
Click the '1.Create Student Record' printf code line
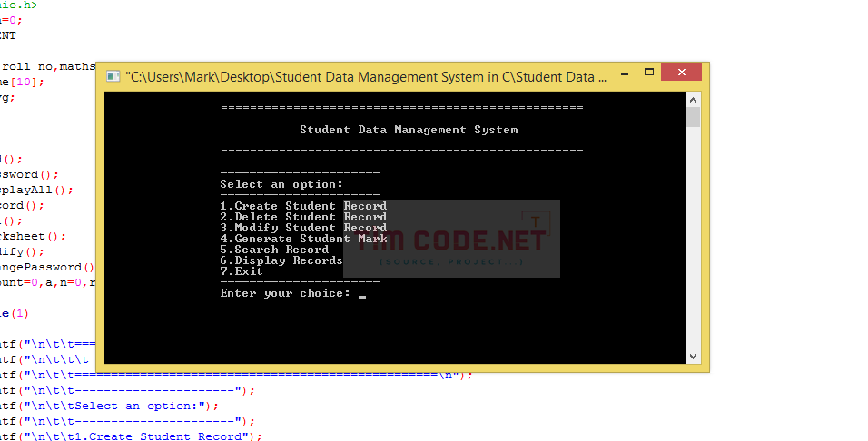pos(131,436)
